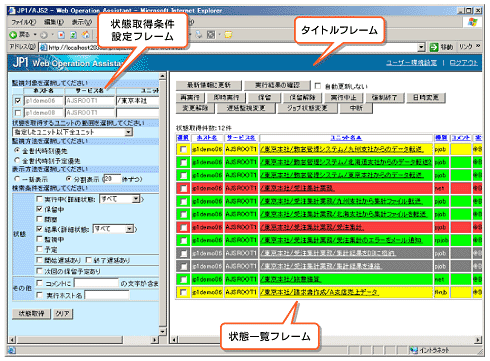Click the 状態取得 button
The width and height of the screenshot is (490, 361).
pyautogui.click(x=31, y=313)
